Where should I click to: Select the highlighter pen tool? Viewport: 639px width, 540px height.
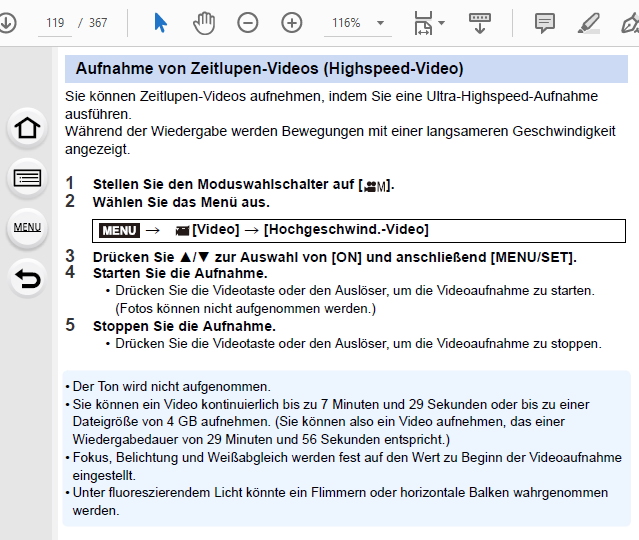tap(589, 22)
